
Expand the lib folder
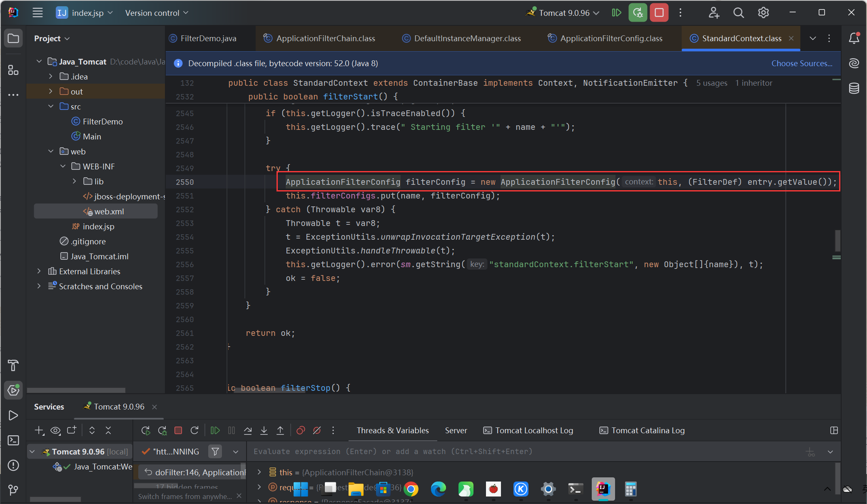point(75,181)
